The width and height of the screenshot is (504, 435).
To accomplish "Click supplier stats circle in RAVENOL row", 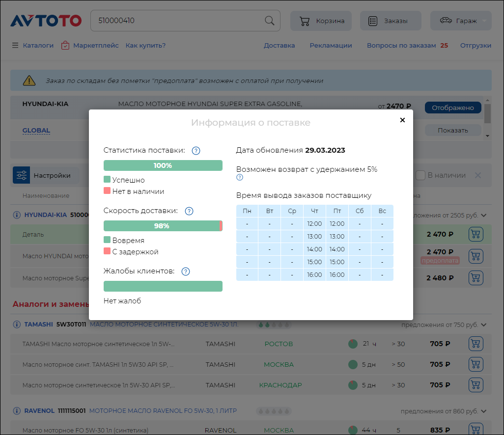I will coord(353,430).
